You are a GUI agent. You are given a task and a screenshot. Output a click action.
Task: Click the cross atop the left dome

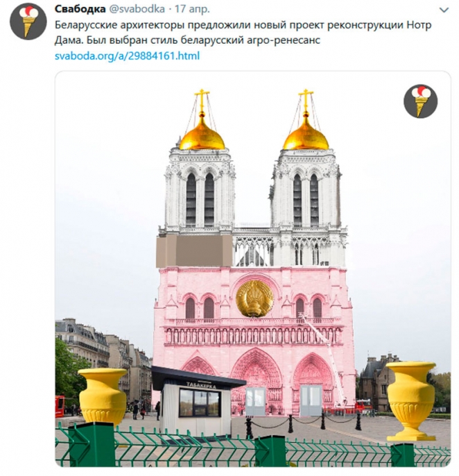coord(202,99)
